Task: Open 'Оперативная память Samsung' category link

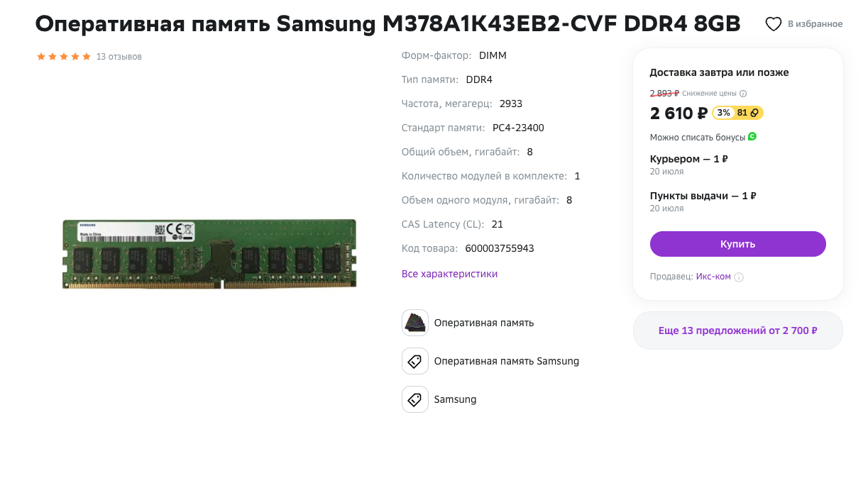Action: pyautogui.click(x=506, y=361)
